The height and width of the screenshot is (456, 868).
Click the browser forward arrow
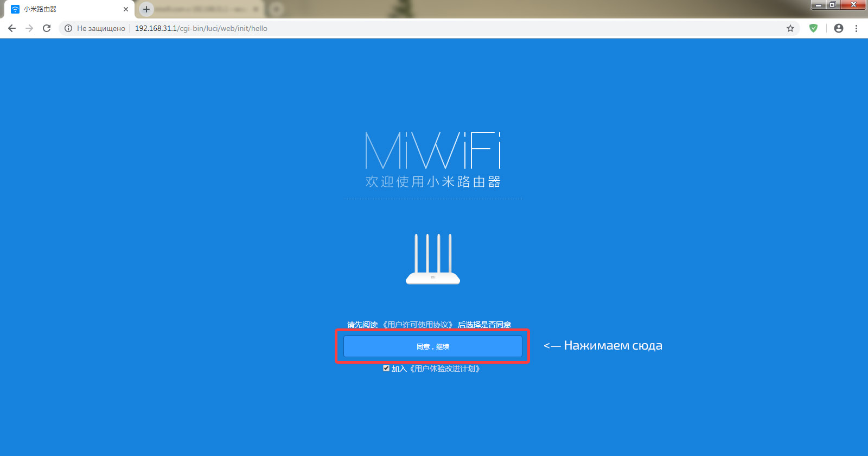29,28
